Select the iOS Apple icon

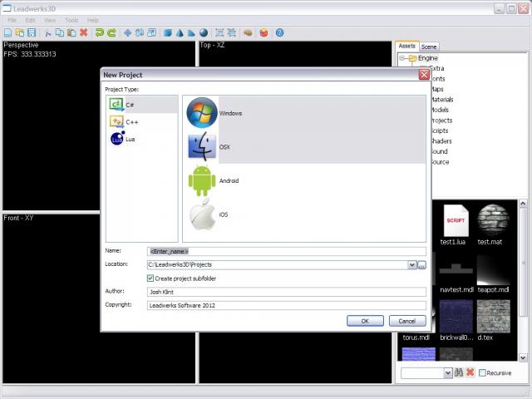pos(202,214)
